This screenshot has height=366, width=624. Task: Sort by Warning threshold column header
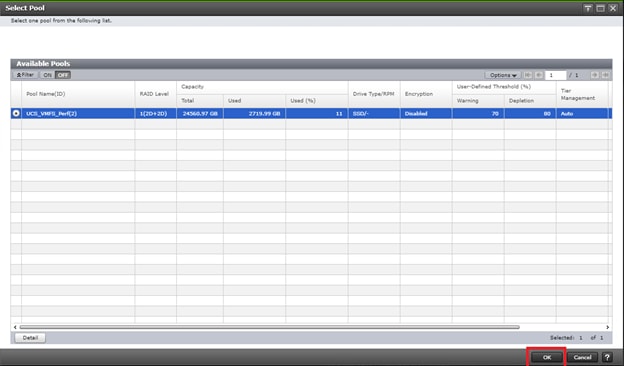click(478, 101)
